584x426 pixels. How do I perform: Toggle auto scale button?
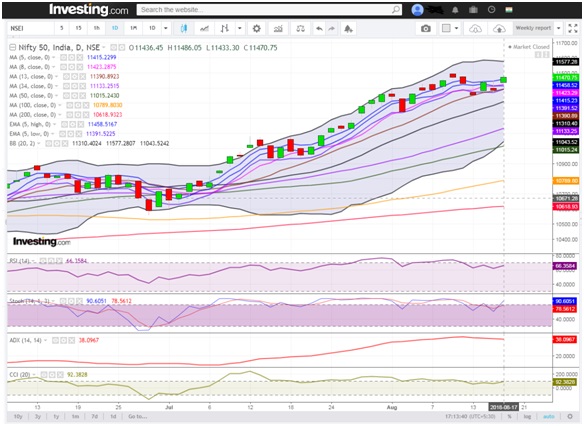point(549,416)
